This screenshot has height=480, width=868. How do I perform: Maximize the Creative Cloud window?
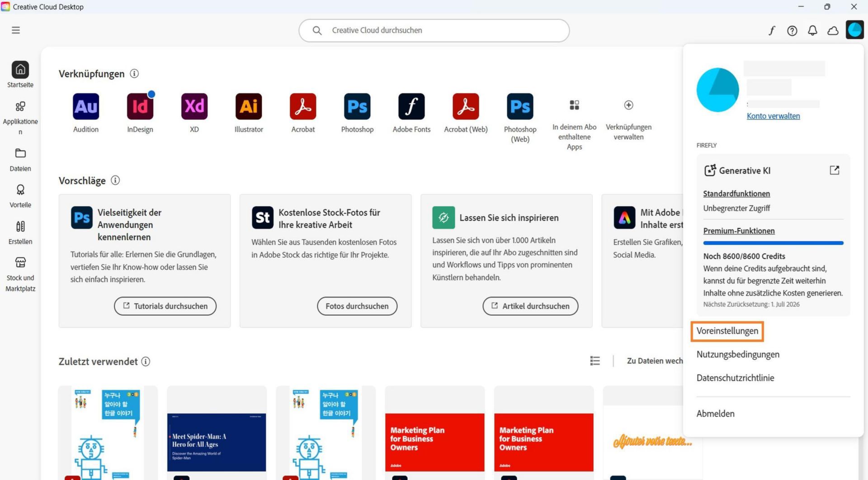pos(827,7)
